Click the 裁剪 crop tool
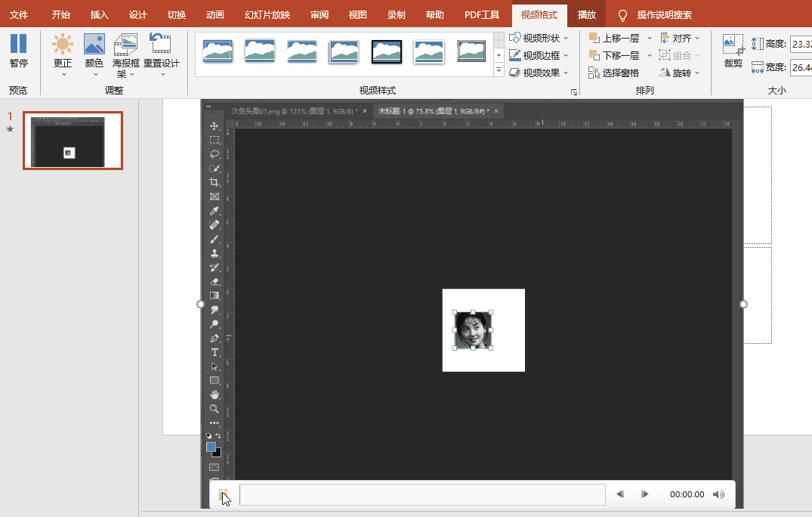The height and width of the screenshot is (517, 812). (x=733, y=51)
